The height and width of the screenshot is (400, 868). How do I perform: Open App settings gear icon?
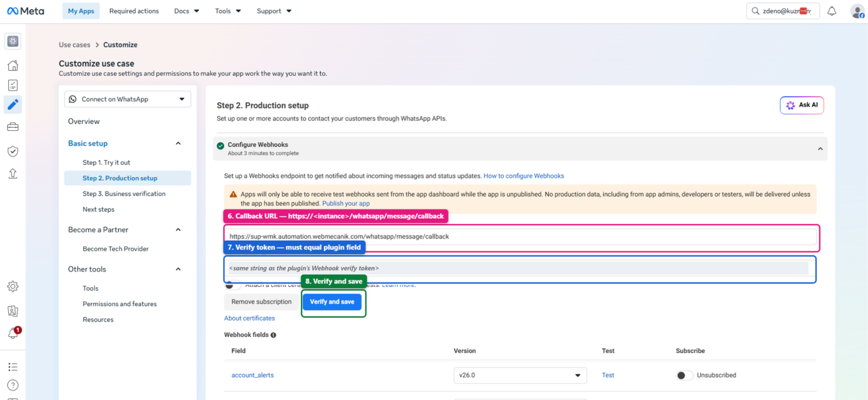click(x=13, y=286)
